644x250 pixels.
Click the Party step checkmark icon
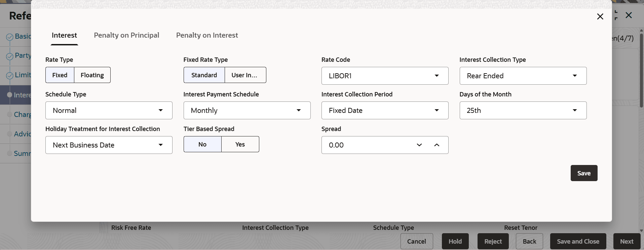tap(10, 56)
